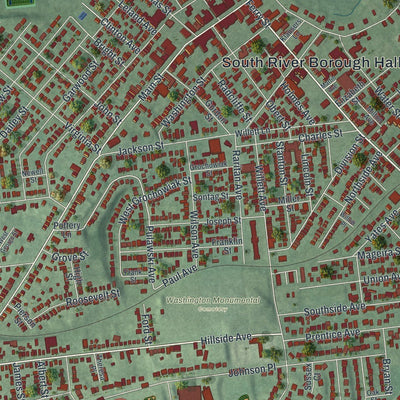
Task: Select the Willett Ln label
Action: (252, 132)
